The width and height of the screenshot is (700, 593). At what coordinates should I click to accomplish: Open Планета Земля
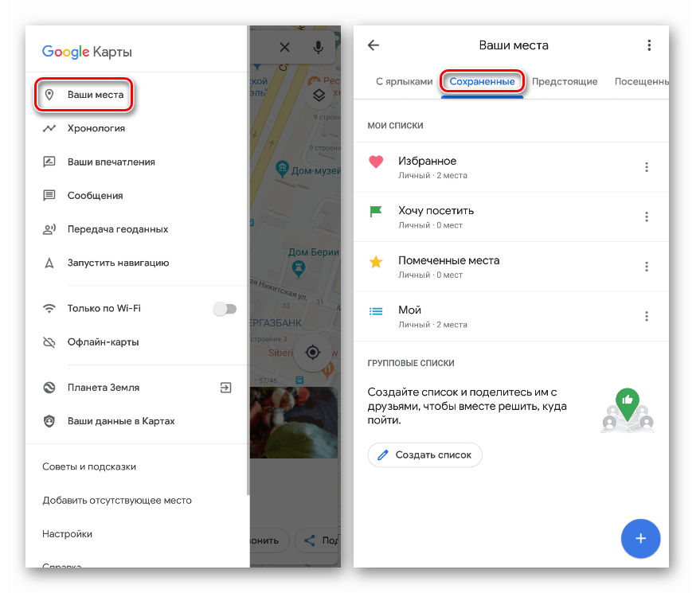tap(136, 388)
